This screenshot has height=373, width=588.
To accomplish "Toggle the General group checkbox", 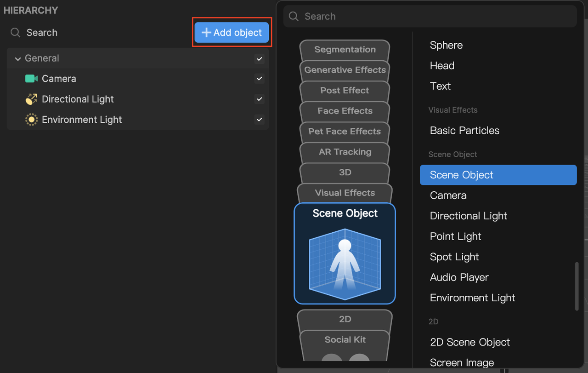I will (259, 58).
